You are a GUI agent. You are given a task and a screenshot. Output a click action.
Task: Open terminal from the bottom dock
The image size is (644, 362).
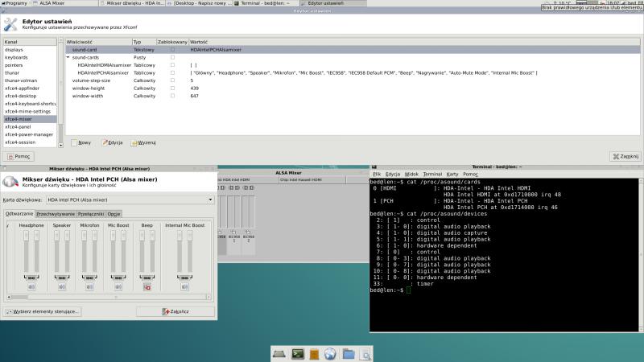[298, 353]
